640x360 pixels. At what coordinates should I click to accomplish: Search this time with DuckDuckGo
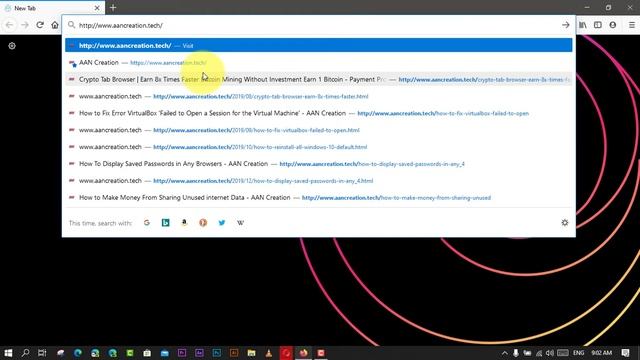pos(203,222)
